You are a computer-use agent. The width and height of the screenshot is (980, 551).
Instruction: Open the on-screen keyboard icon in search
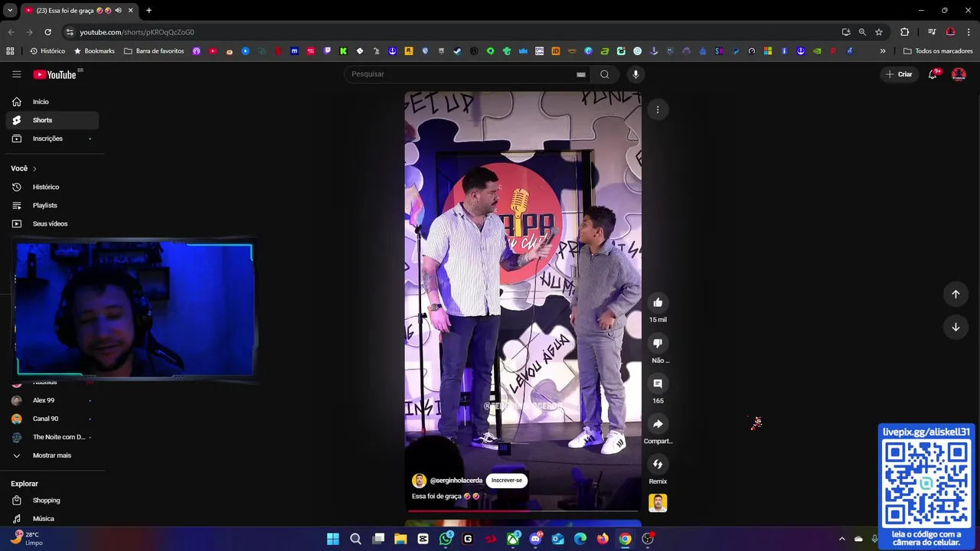(581, 74)
